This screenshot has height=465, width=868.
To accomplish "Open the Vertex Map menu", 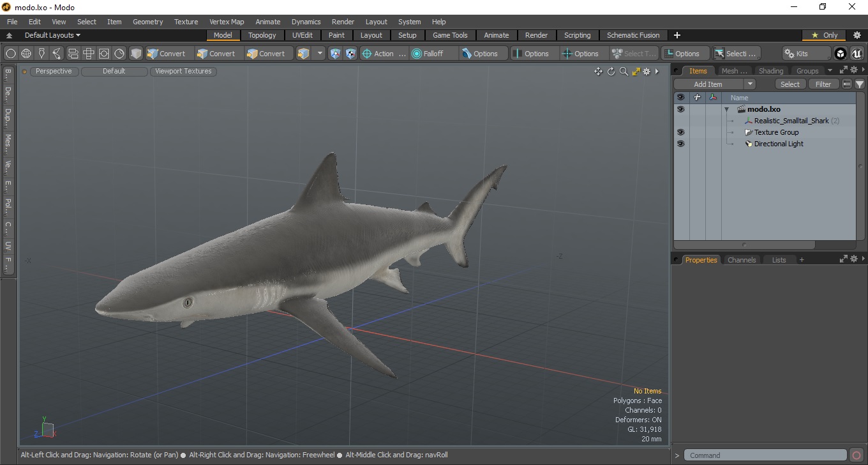I will coord(227,22).
